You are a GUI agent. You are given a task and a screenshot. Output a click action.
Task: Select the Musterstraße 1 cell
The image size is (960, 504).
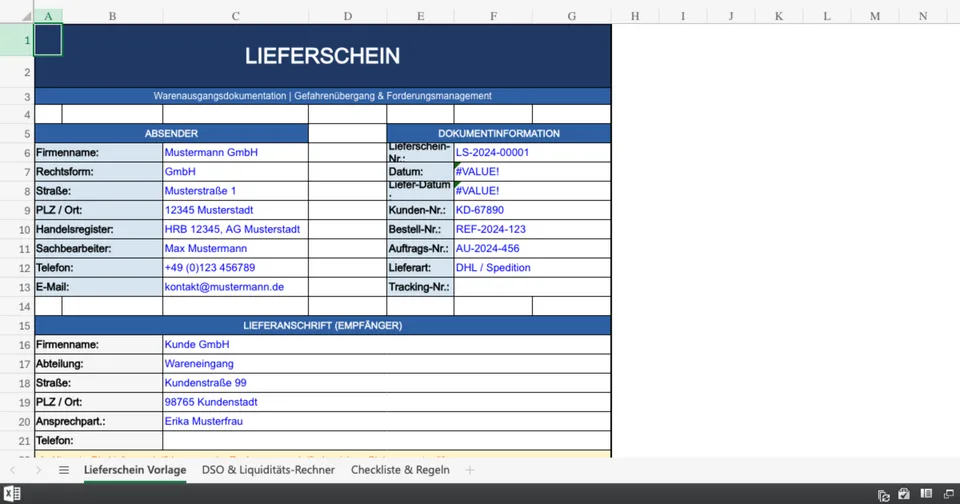point(235,191)
